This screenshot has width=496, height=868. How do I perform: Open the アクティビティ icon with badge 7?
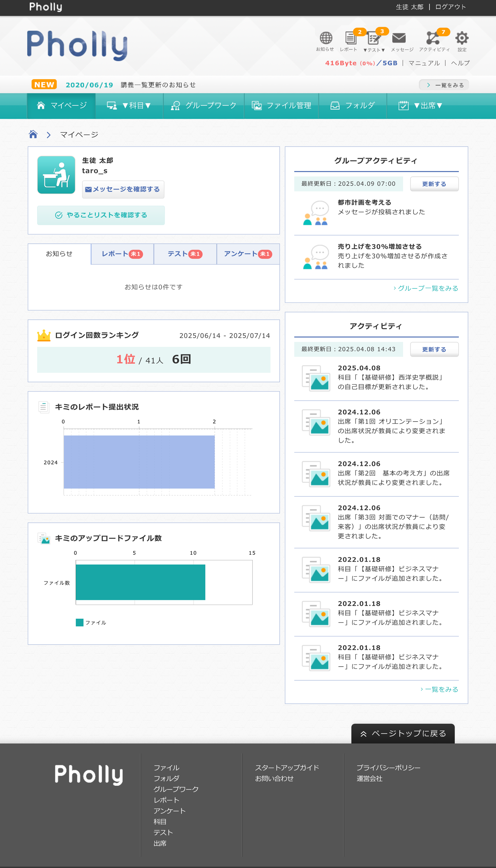click(x=433, y=38)
